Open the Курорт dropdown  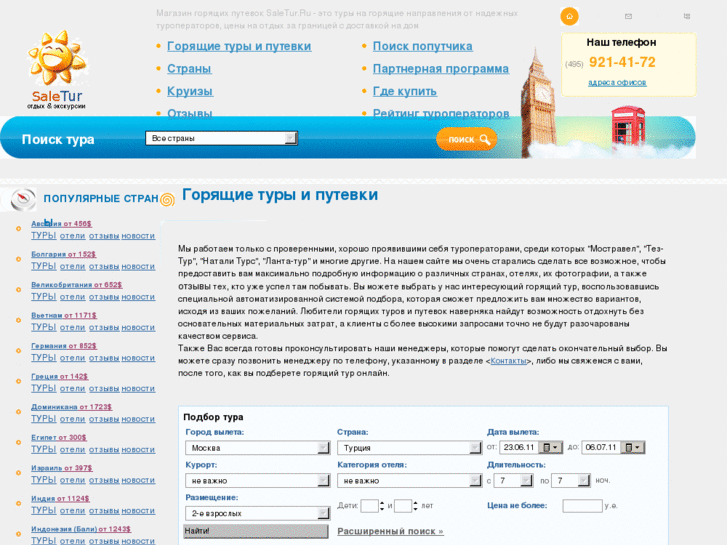(257, 481)
